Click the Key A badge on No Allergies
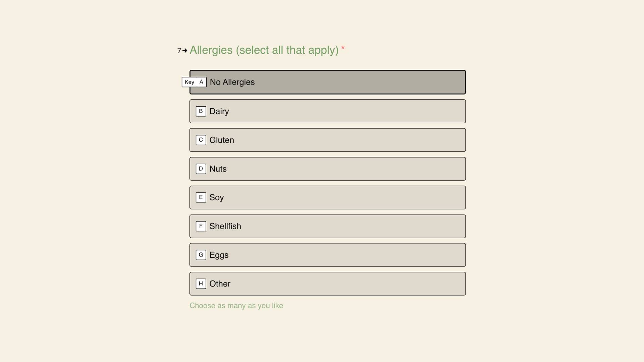The height and width of the screenshot is (362, 644). coord(194,82)
